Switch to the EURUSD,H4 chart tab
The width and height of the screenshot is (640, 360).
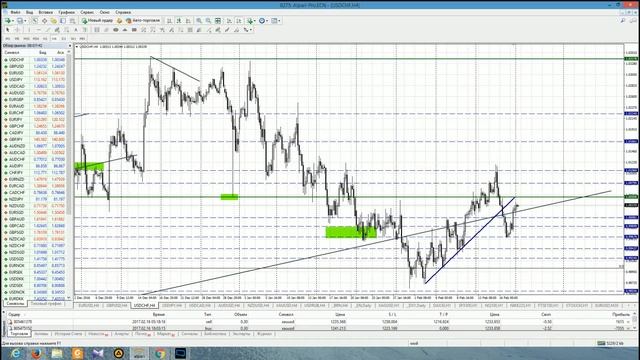tap(89, 305)
